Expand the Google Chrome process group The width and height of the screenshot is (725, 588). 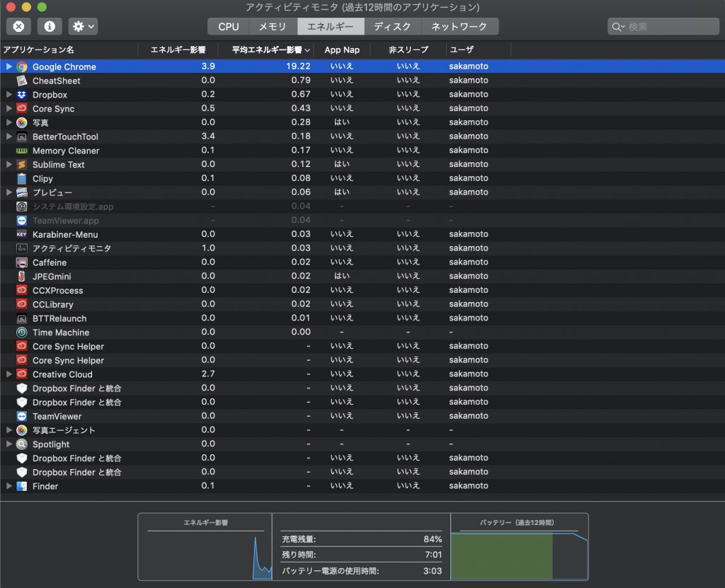(8, 67)
